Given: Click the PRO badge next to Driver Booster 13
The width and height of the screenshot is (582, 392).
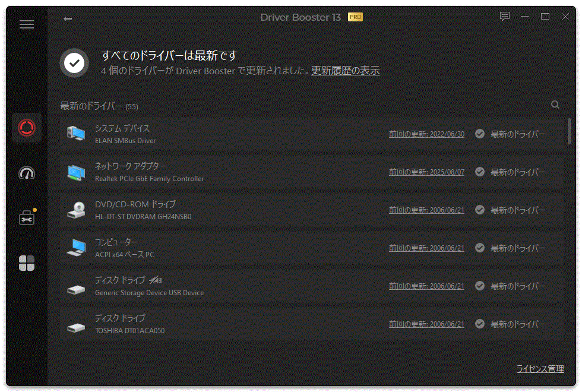Looking at the screenshot, I should pos(355,17).
